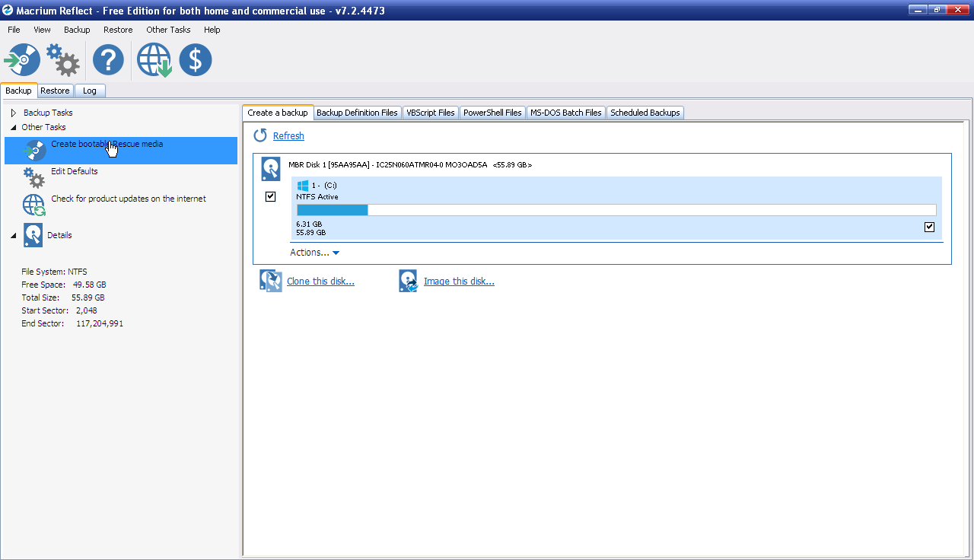This screenshot has width=974, height=560.
Task: Switch to Scheduled Backups tab
Action: pyautogui.click(x=645, y=113)
